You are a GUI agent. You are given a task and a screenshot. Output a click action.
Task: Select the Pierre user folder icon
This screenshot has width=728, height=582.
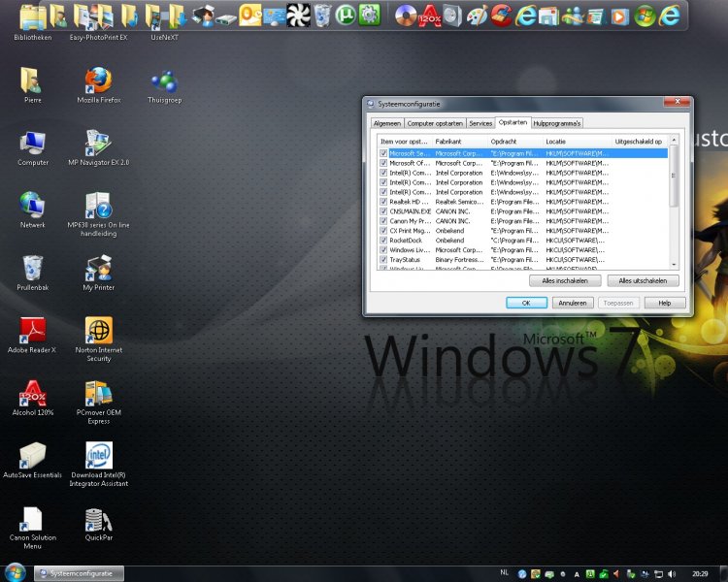click(x=32, y=85)
